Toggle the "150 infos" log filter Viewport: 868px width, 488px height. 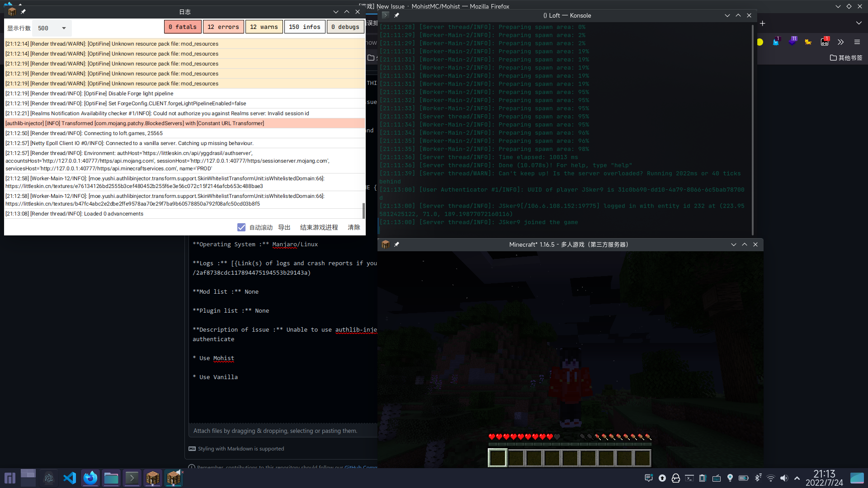point(305,27)
